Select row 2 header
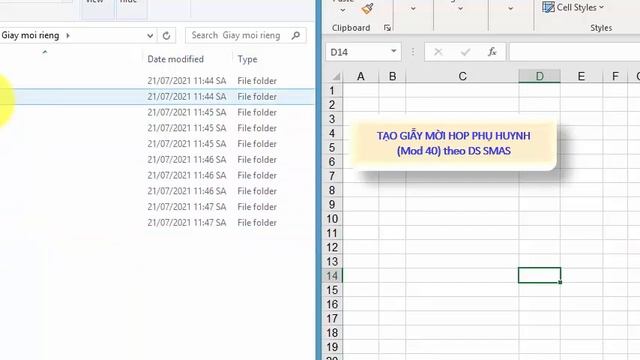640x360 pixels. tap(332, 105)
